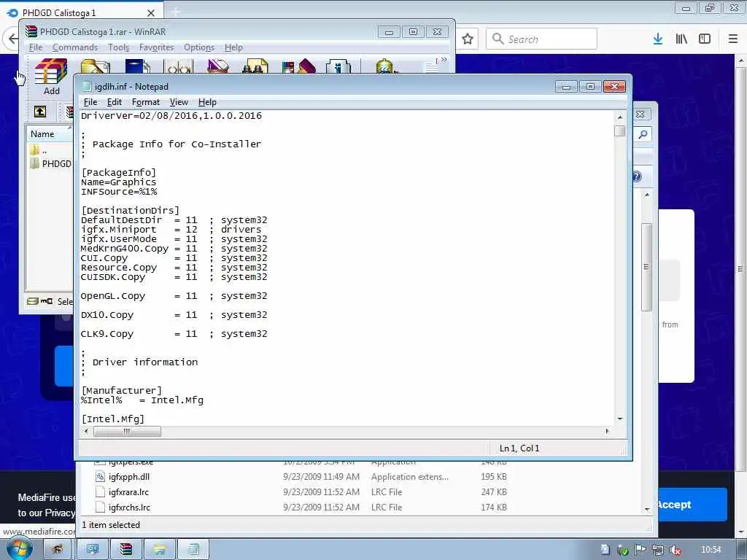Click muted volume icon in system tray
Screen dimensions: 747x560
pos(676,550)
